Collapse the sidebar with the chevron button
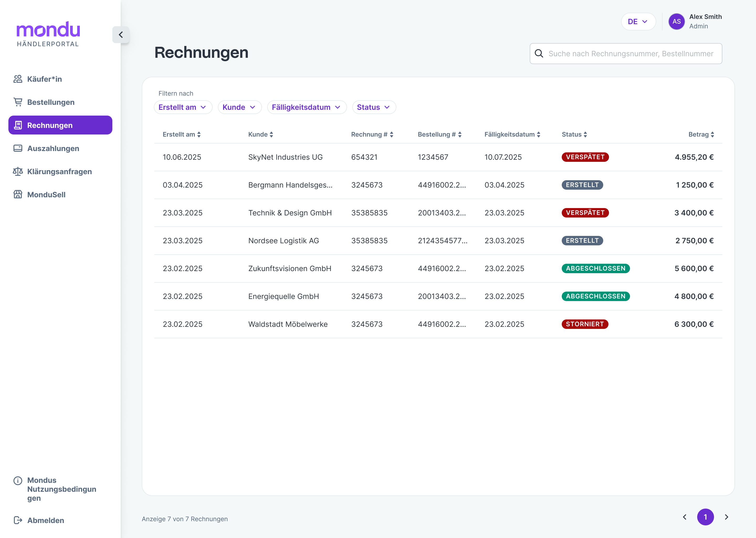Image resolution: width=756 pixels, height=538 pixels. pyautogui.click(x=121, y=35)
